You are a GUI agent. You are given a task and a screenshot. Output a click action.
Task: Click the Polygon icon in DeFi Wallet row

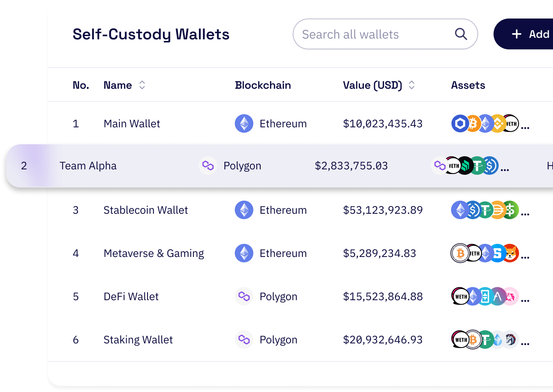pyautogui.click(x=244, y=296)
